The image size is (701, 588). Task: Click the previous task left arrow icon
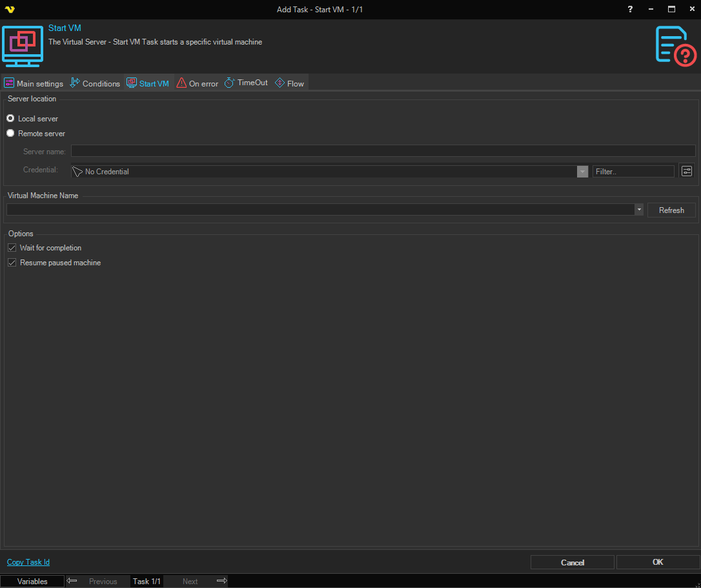click(72, 581)
